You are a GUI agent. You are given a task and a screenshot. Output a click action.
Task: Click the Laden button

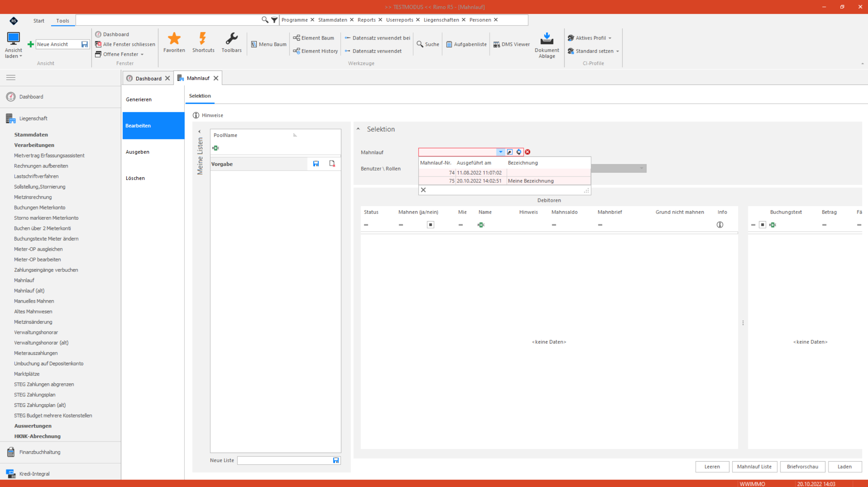tap(844, 467)
